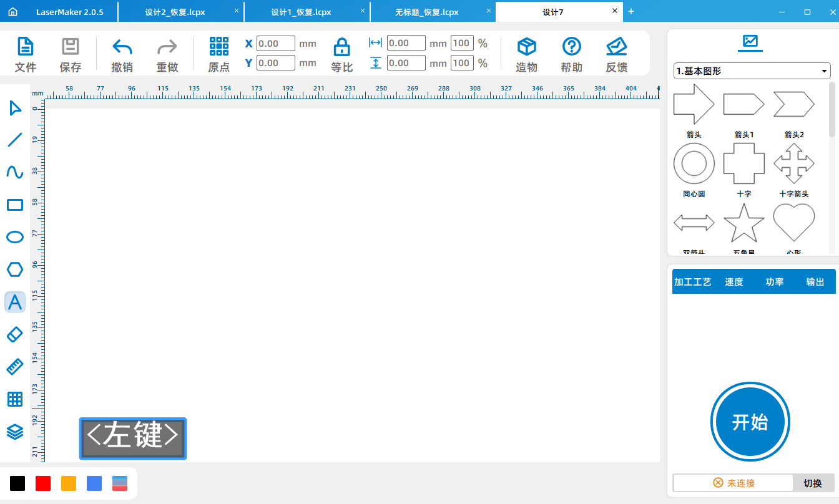This screenshot has width=839, height=504.
Task: Expand the 1.基本图形 shape category dropdown
Action: click(x=752, y=71)
